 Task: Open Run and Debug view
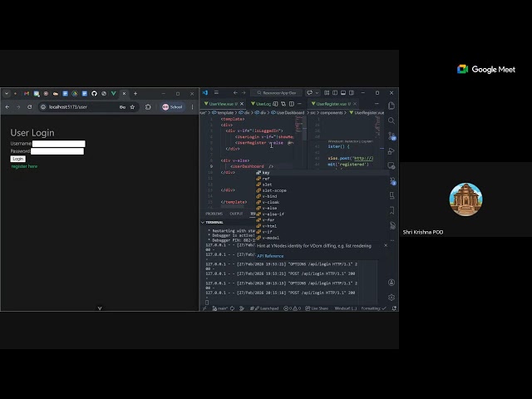[x=392, y=151]
